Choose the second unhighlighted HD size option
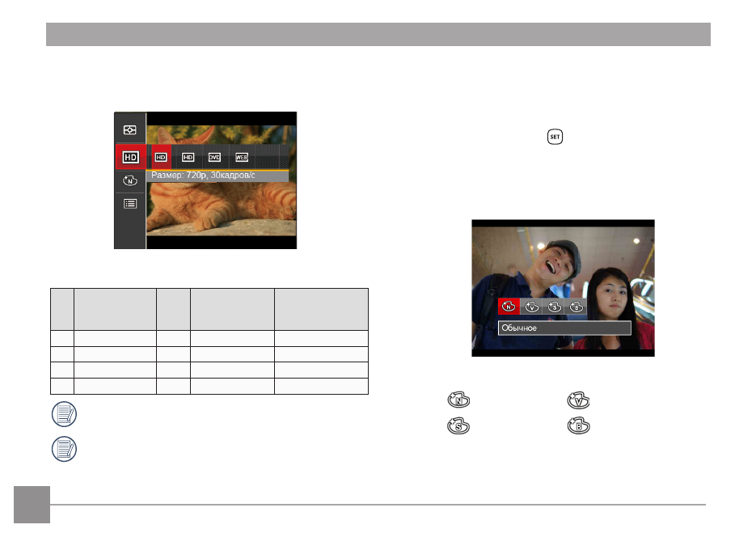Screen dimensions: 756x550 [188, 157]
